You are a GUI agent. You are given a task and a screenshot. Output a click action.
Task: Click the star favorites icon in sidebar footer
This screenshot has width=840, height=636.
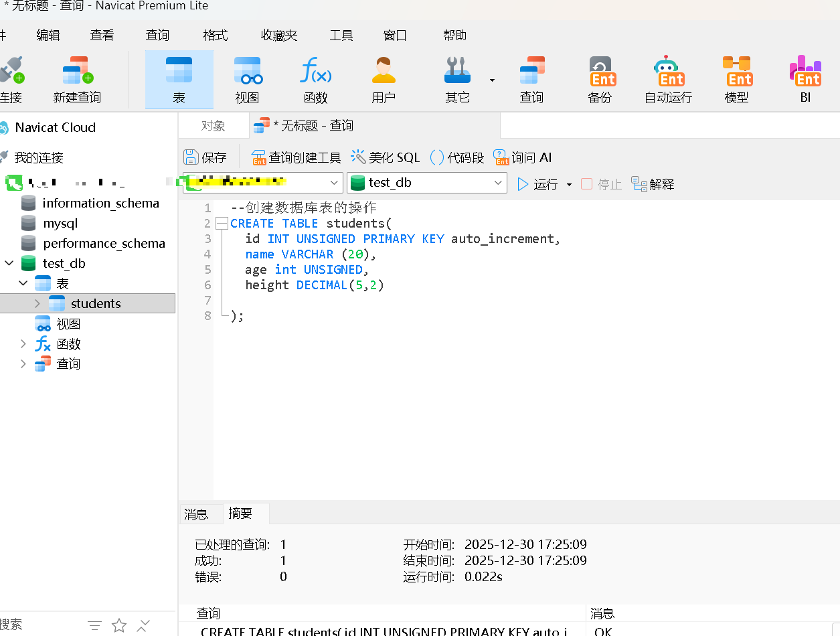119,625
